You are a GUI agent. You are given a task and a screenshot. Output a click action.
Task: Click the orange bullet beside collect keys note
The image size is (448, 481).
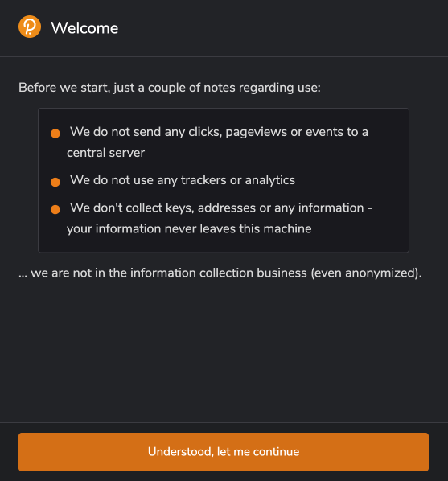click(x=55, y=209)
